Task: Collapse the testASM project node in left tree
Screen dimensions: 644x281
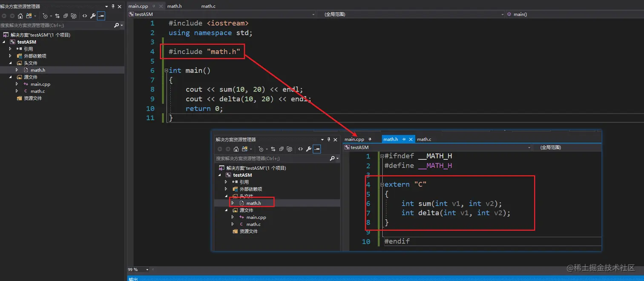Action: pyautogui.click(x=4, y=42)
